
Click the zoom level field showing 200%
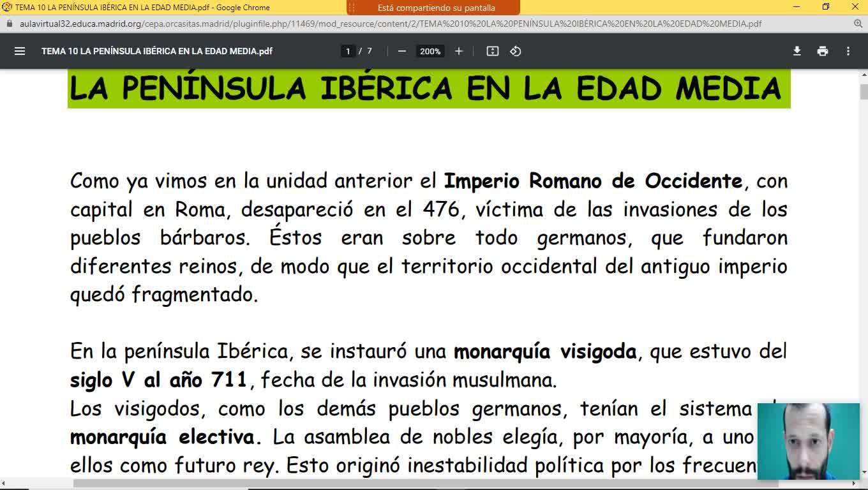point(430,51)
